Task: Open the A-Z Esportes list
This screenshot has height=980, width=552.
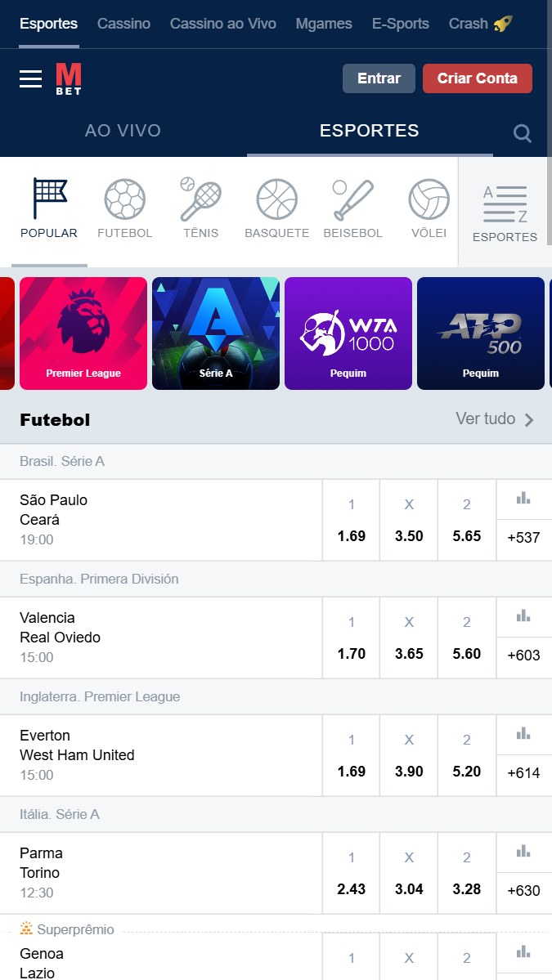Action: 505,213
